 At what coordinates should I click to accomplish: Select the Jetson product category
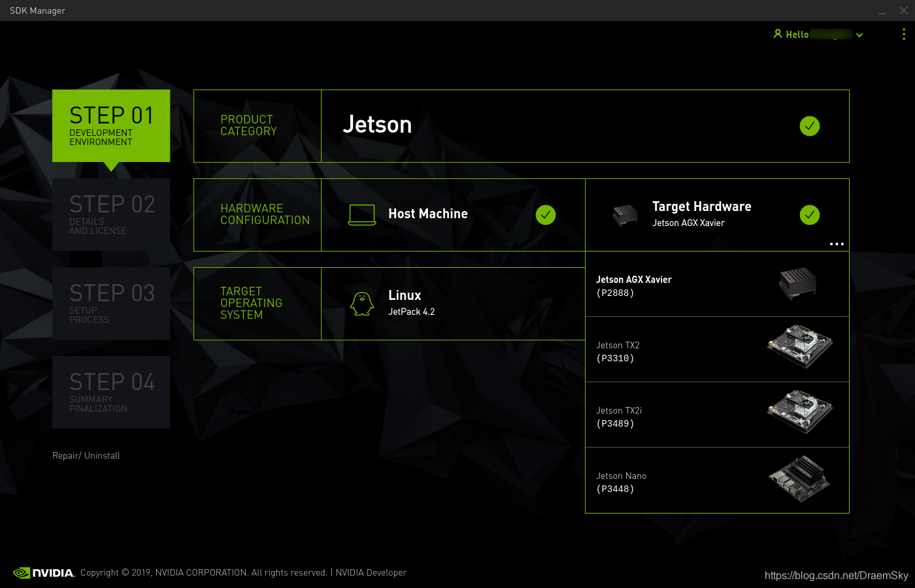585,126
